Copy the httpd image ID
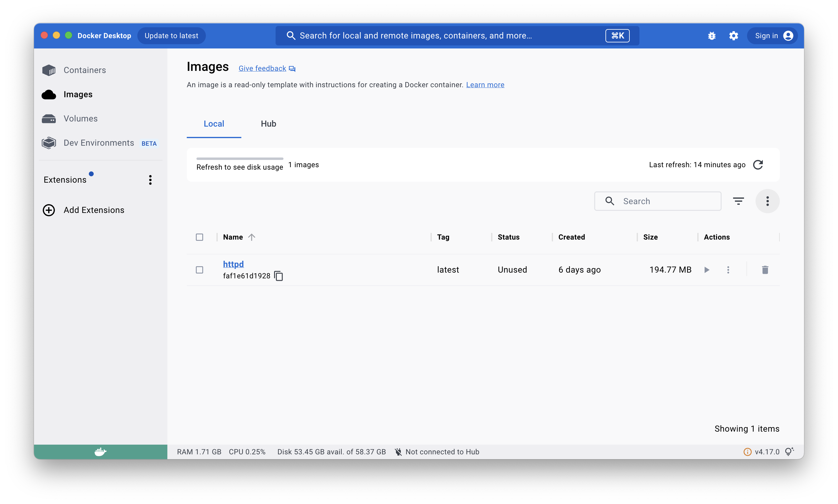Image resolution: width=838 pixels, height=504 pixels. [278, 276]
